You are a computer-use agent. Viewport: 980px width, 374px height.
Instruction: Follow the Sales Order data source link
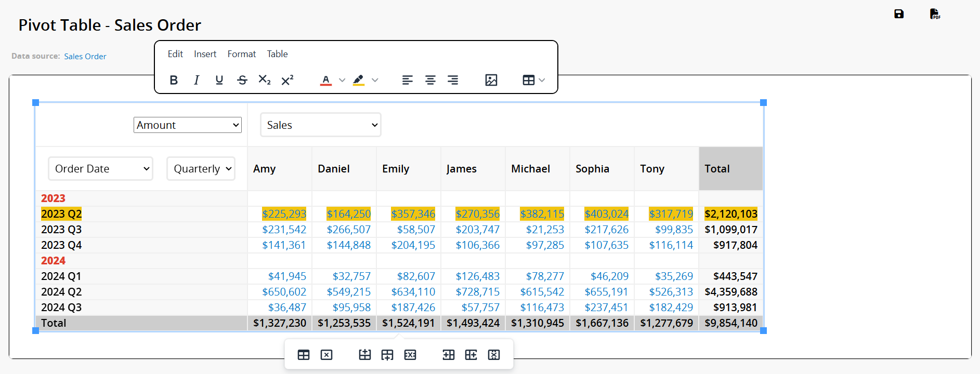pyautogui.click(x=85, y=57)
